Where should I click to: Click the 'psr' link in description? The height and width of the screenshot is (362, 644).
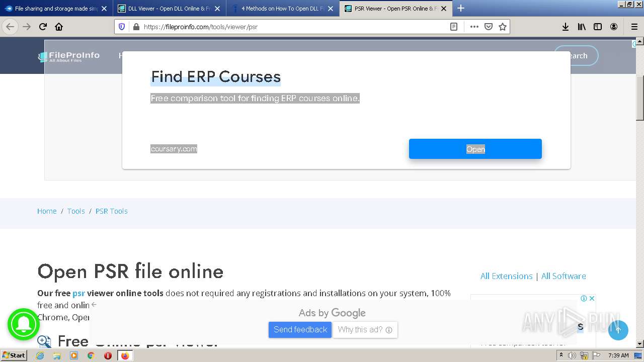pyautogui.click(x=78, y=293)
